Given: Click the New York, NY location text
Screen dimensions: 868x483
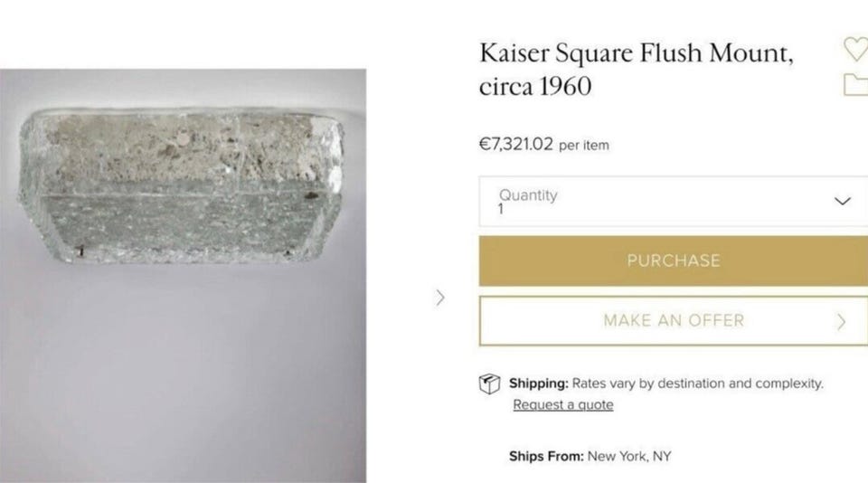Looking at the screenshot, I should pyautogui.click(x=629, y=456).
